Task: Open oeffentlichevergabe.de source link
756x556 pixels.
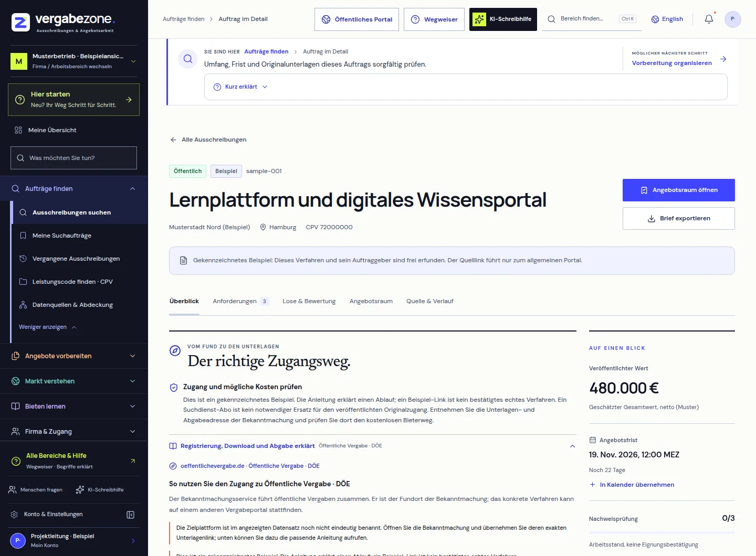Action: (244, 466)
